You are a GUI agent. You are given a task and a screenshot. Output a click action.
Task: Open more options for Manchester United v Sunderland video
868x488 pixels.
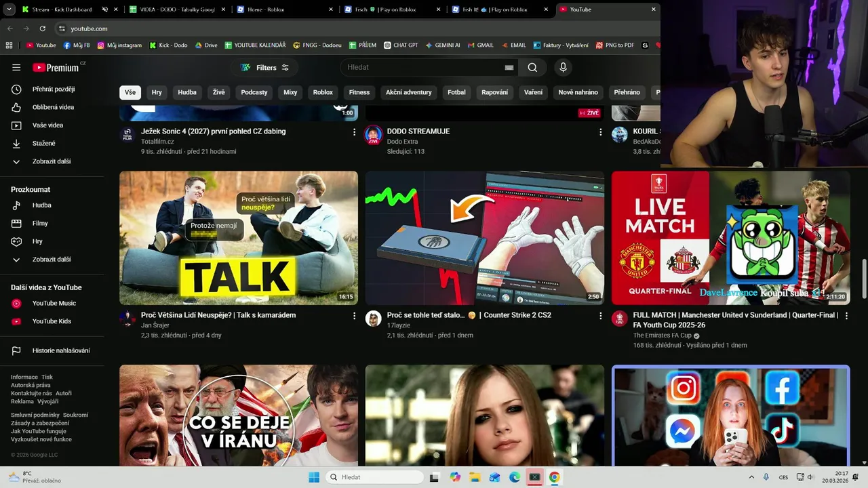coord(846,316)
